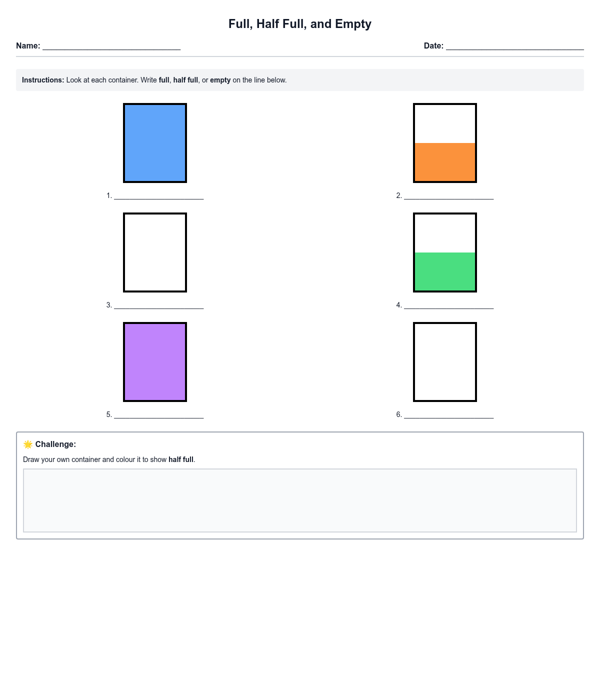Click answer line number 6

[448, 414]
